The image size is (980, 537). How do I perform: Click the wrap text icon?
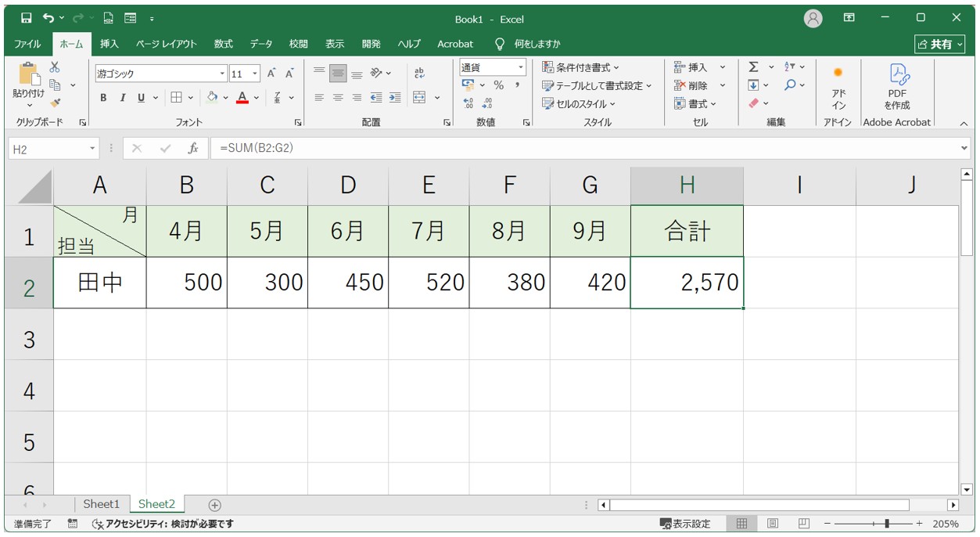click(419, 73)
